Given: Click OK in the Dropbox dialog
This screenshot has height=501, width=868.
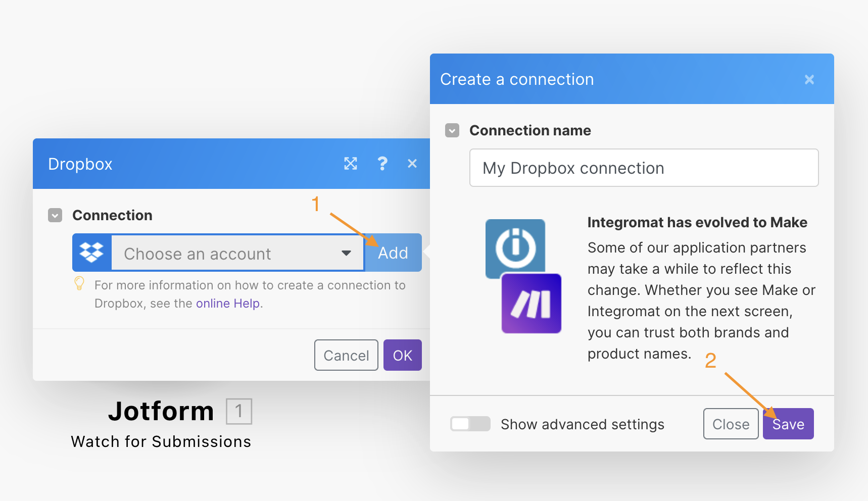Looking at the screenshot, I should pyautogui.click(x=403, y=355).
